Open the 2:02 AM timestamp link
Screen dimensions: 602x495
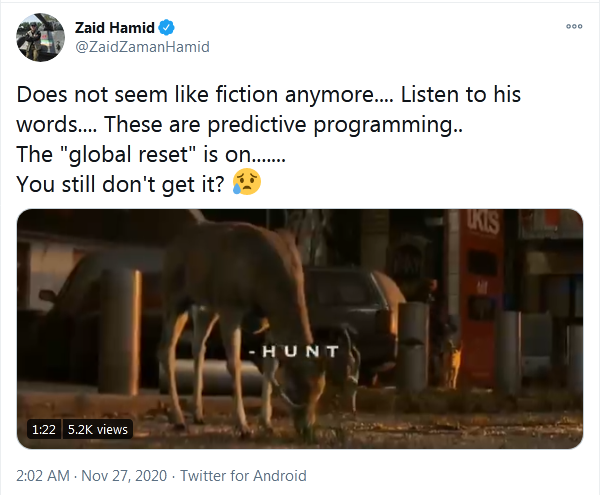[43, 476]
